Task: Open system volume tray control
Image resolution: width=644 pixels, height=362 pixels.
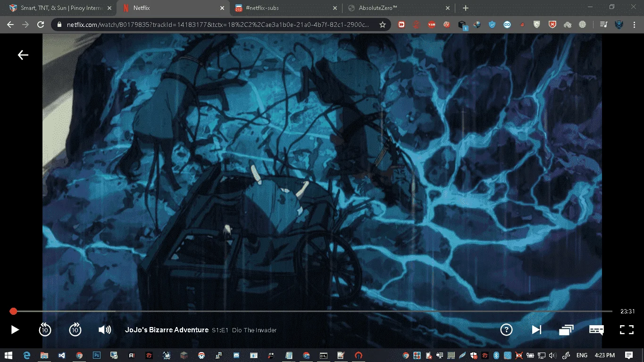Action: [x=552, y=355]
